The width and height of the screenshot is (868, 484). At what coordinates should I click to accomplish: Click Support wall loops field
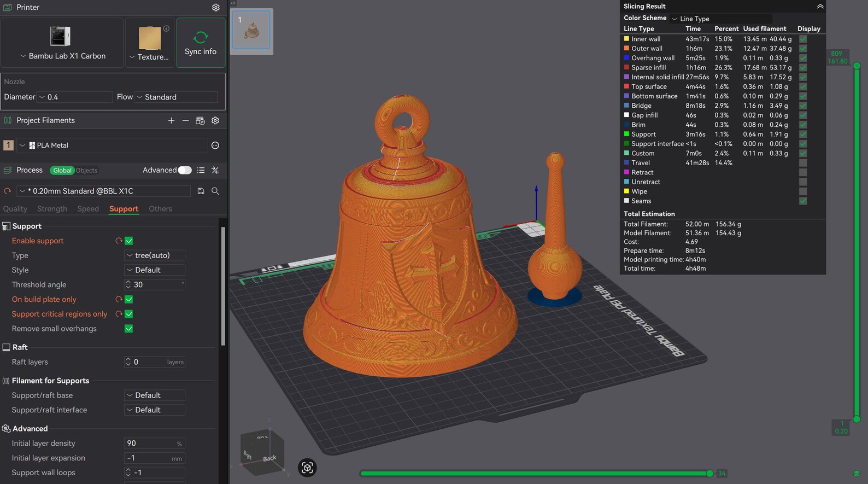tap(155, 473)
